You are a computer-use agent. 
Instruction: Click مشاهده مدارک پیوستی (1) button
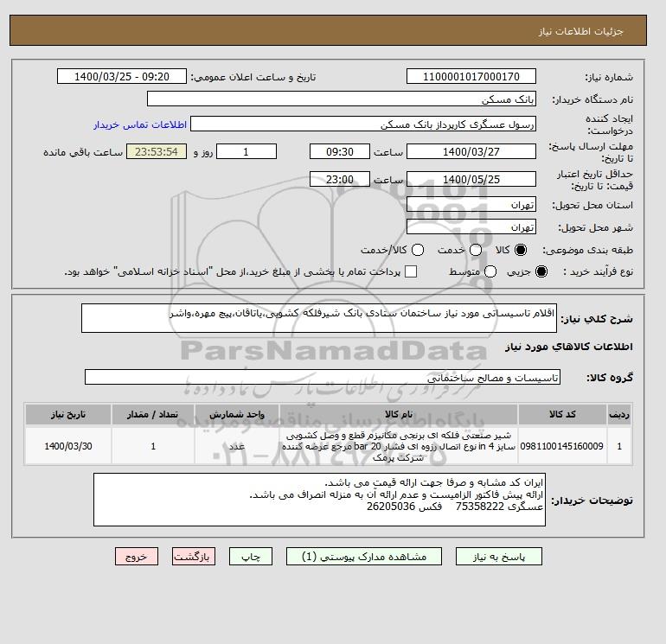pyautogui.click(x=364, y=557)
